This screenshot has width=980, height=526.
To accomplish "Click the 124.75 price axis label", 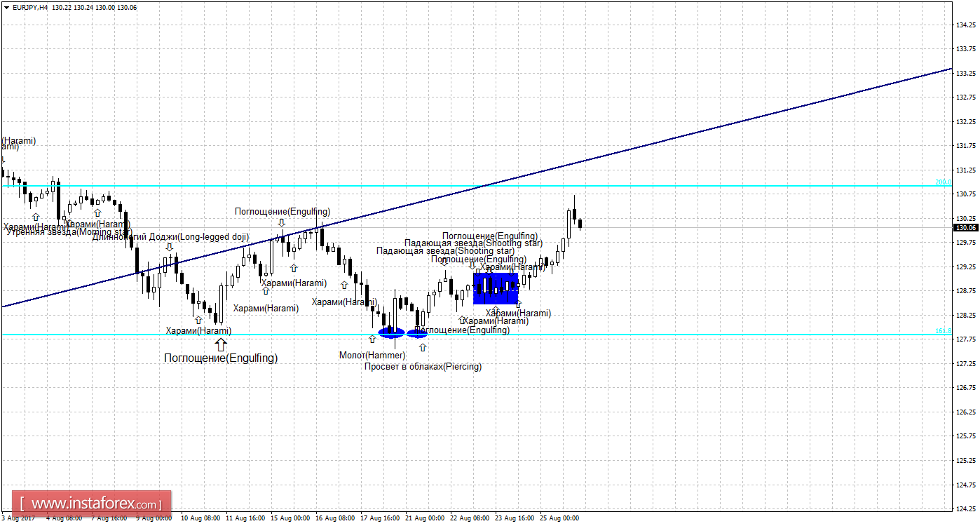I will [967, 485].
